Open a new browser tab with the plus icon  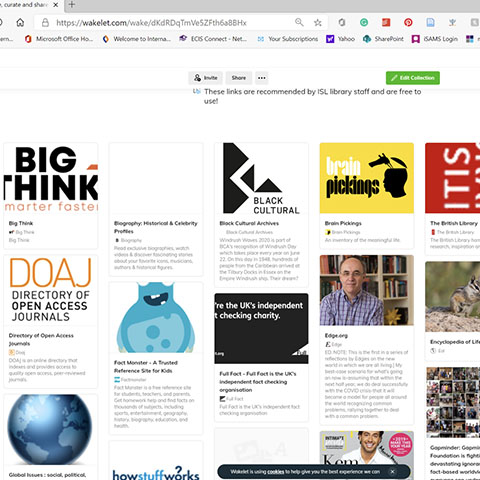pyautogui.click(x=72, y=5)
